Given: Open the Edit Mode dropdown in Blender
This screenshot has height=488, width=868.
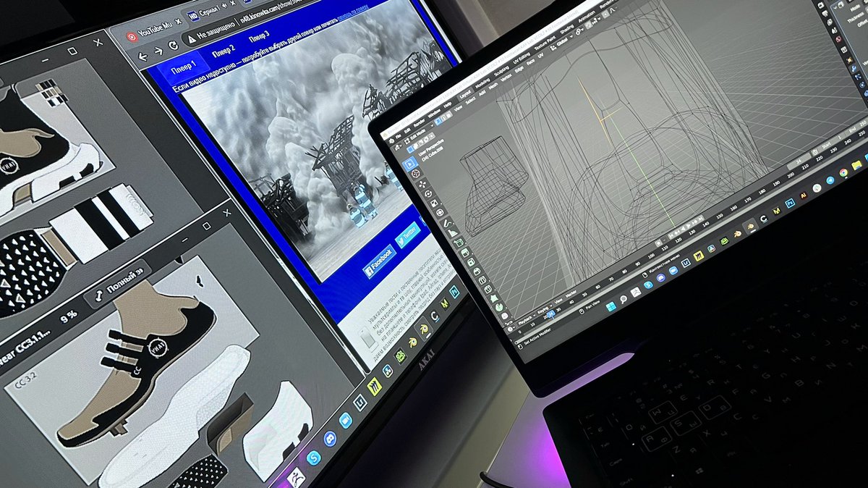Looking at the screenshot, I should pos(419,134).
